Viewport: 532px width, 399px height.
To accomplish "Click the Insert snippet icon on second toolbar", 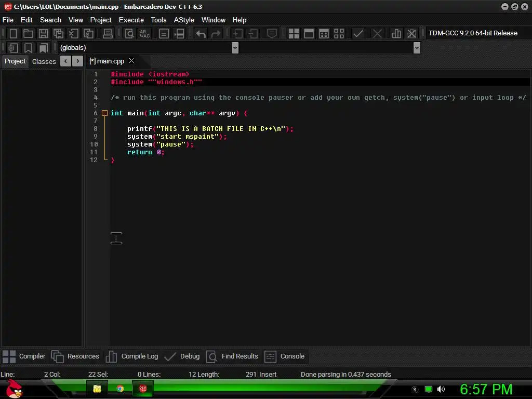I will pos(13,48).
